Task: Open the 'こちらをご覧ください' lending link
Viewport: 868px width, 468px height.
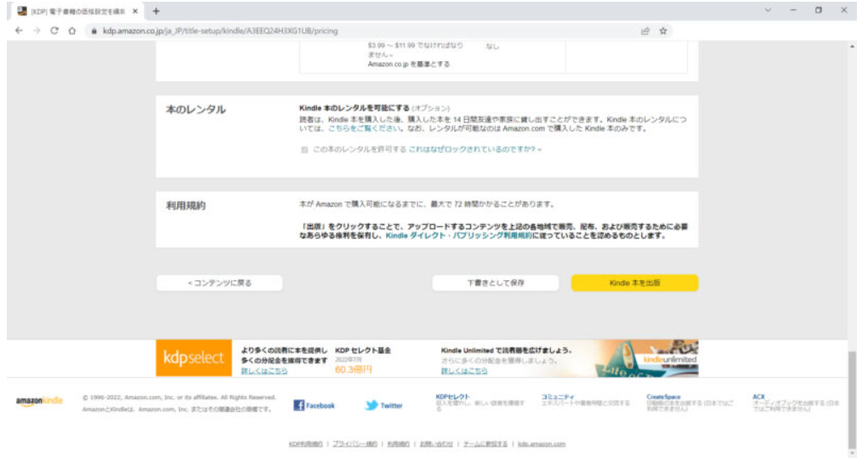Action: coord(364,128)
